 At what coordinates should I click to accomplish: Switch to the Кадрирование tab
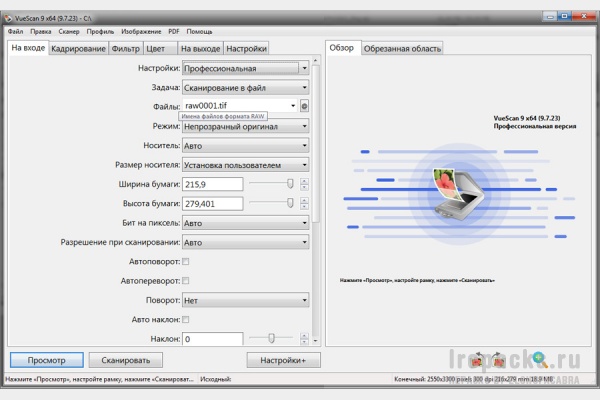click(78, 49)
